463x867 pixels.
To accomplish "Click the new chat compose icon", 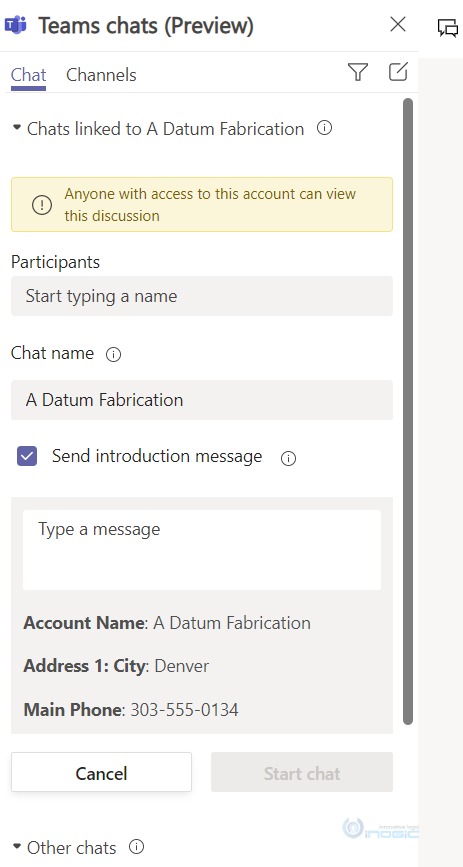I will pos(398,72).
